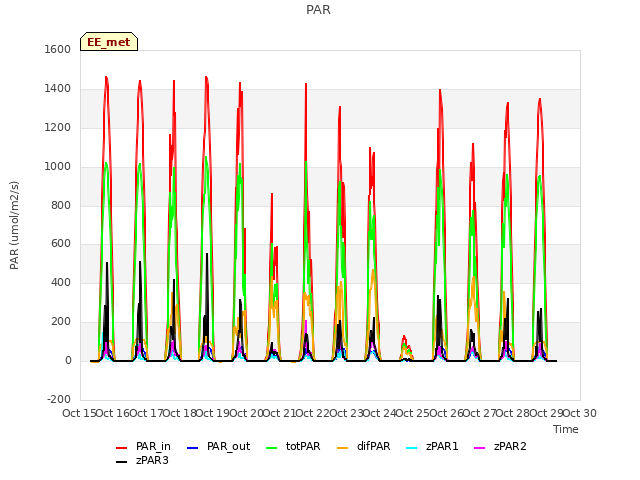Click the -200 y-axis tick label
Image resolution: width=640 pixels, height=480 pixels.
(59, 399)
